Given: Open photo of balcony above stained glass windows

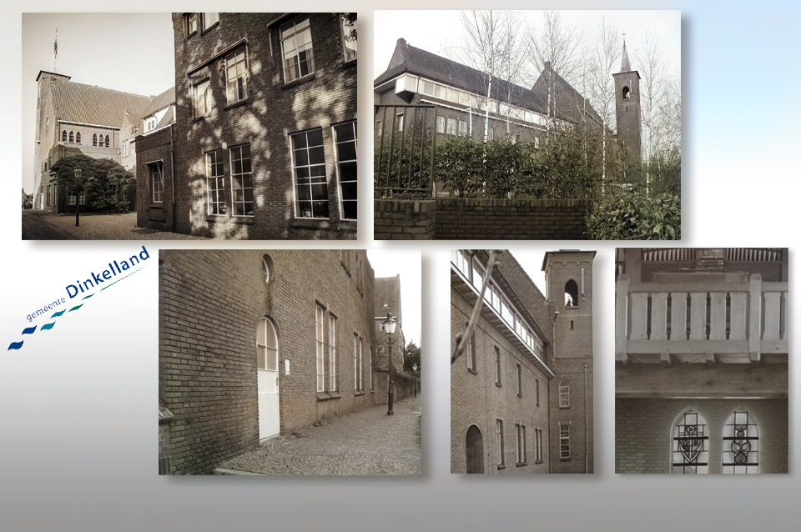Looking at the screenshot, I should [702, 360].
